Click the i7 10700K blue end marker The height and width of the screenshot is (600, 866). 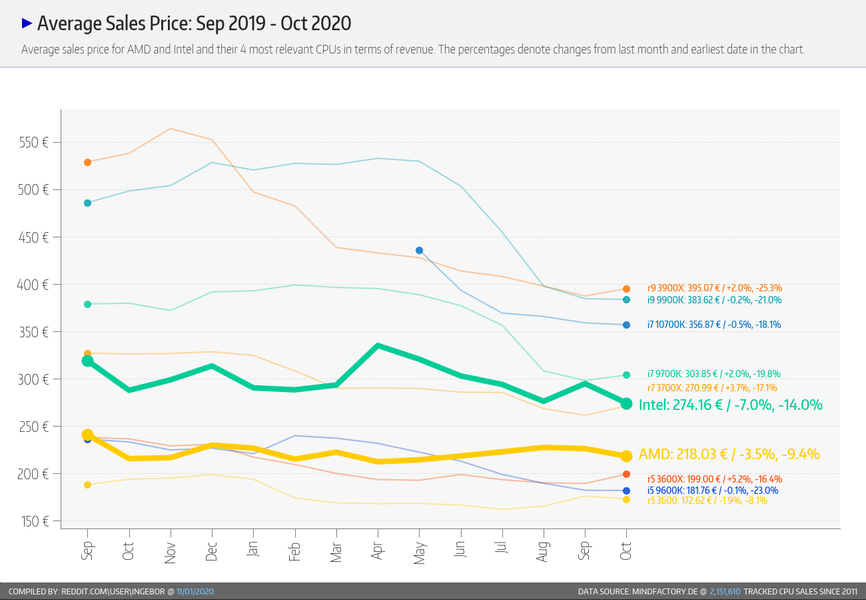pos(626,325)
